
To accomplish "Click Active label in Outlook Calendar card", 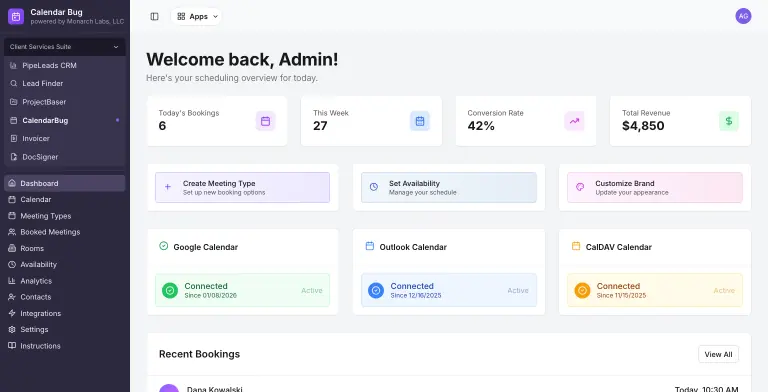I will tap(518, 291).
